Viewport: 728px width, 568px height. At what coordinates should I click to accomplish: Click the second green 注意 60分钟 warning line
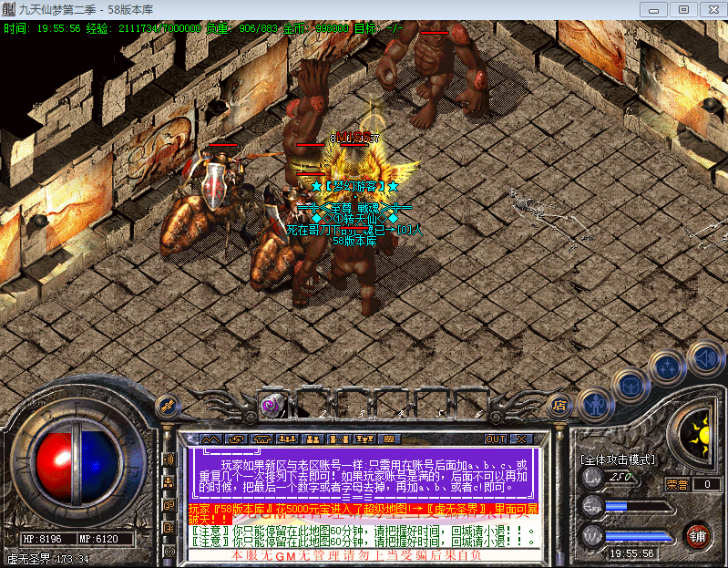click(x=363, y=542)
